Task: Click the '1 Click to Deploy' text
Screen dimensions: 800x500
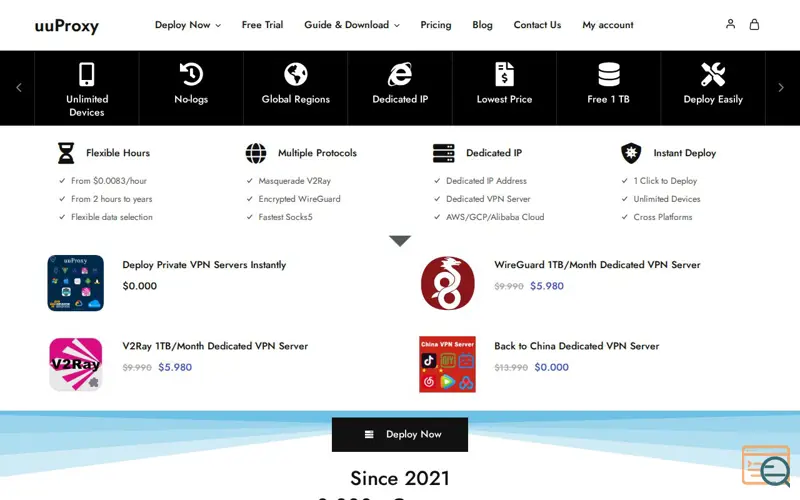Action: [x=665, y=181]
